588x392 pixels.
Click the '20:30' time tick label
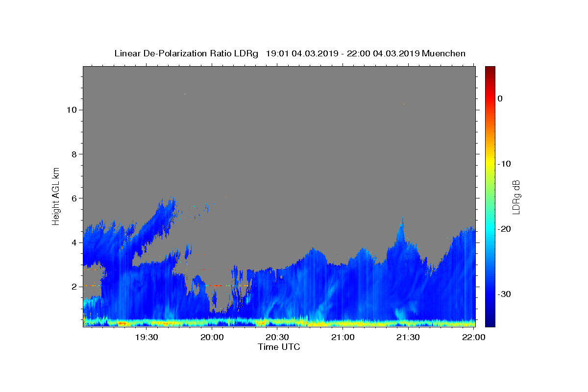click(277, 337)
